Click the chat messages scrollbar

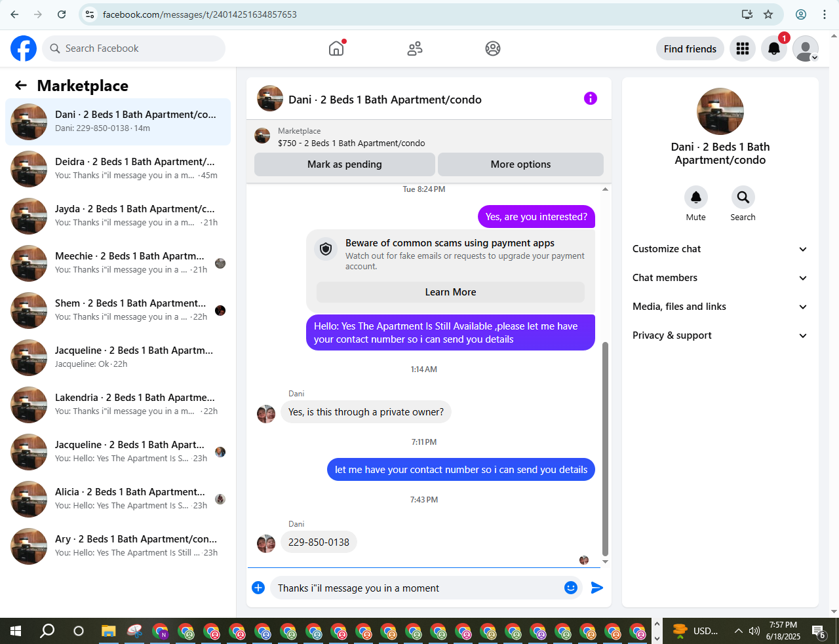click(605, 449)
